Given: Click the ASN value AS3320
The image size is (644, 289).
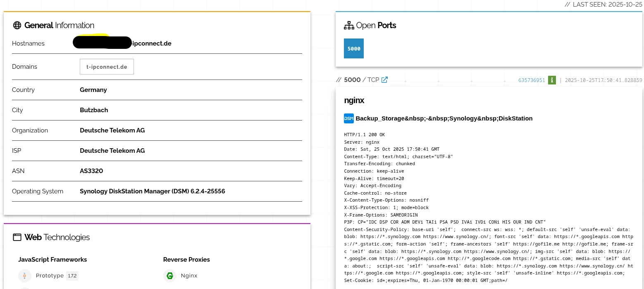Looking at the screenshot, I should 91,171.
